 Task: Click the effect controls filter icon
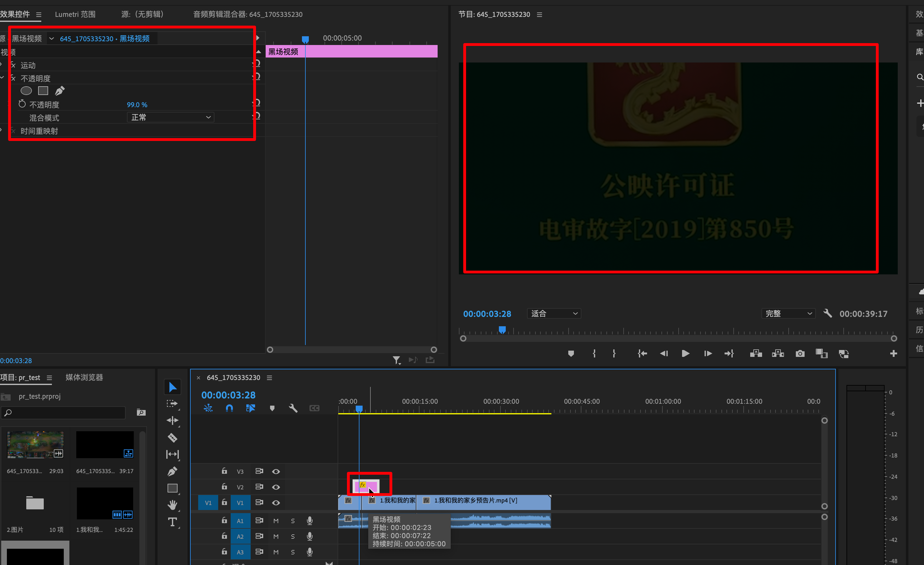click(x=397, y=360)
